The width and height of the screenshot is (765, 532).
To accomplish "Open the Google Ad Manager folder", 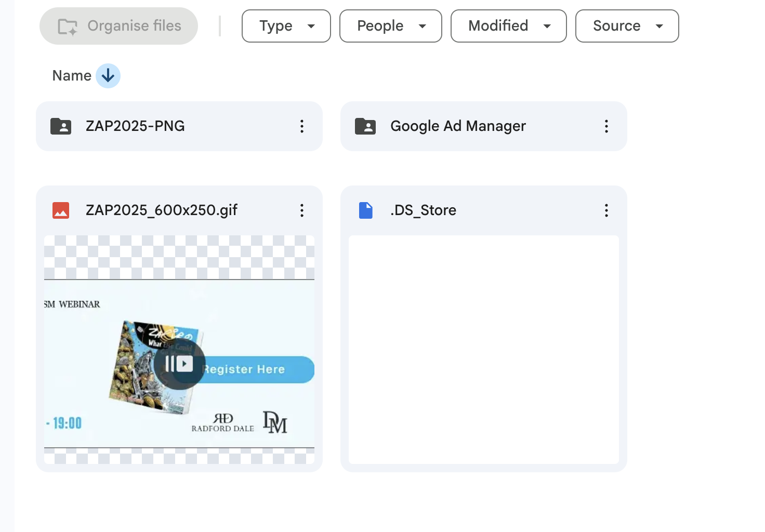I will 458,126.
